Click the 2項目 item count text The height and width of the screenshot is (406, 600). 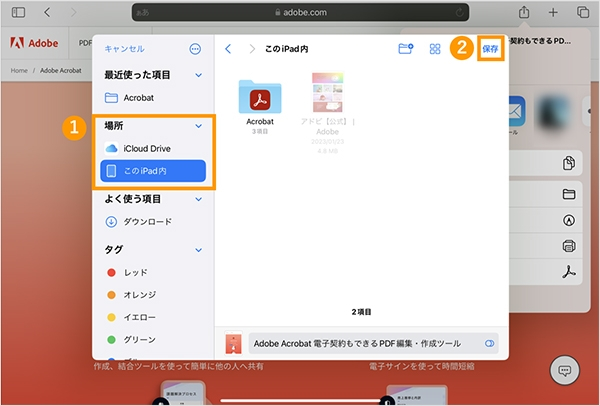(x=361, y=312)
